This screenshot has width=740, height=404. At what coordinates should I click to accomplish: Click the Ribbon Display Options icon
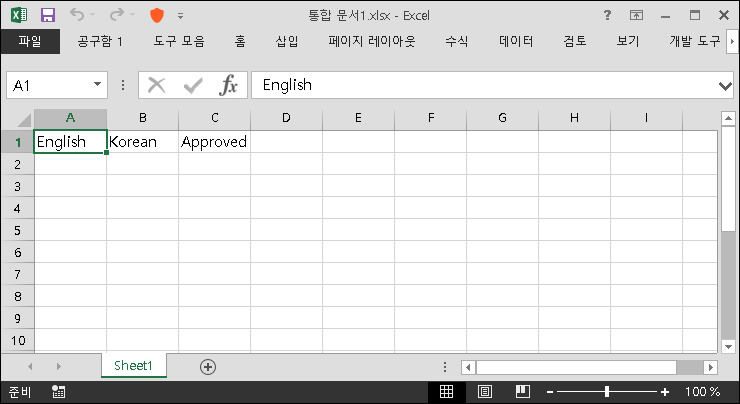coord(636,15)
